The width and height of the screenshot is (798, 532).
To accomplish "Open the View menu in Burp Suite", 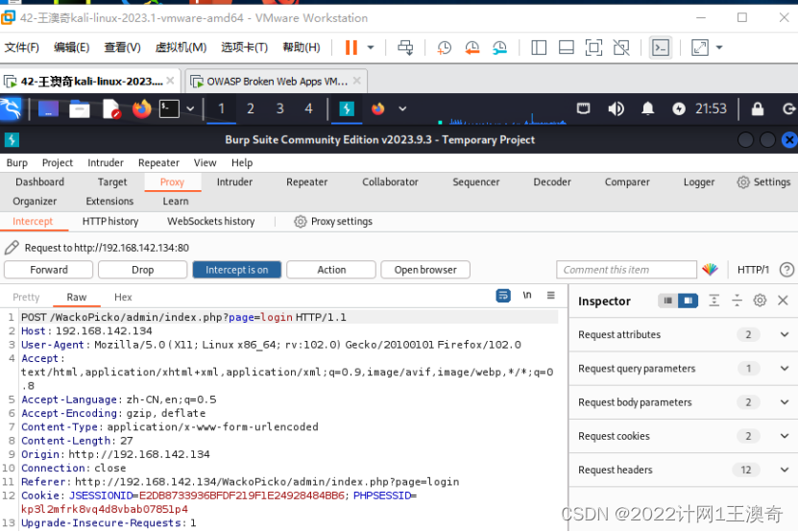I will tap(205, 163).
